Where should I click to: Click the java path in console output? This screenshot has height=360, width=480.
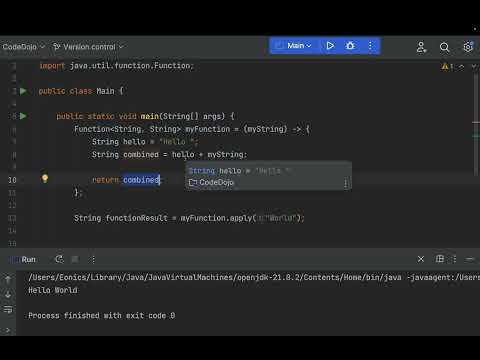tap(215, 277)
